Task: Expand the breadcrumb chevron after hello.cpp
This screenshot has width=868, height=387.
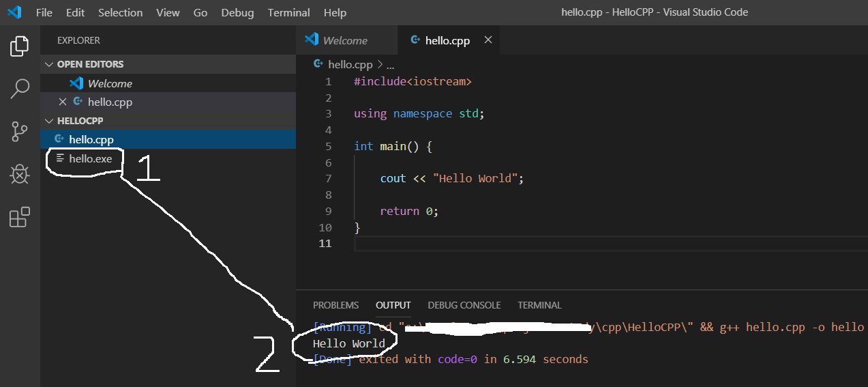Action: [x=380, y=65]
